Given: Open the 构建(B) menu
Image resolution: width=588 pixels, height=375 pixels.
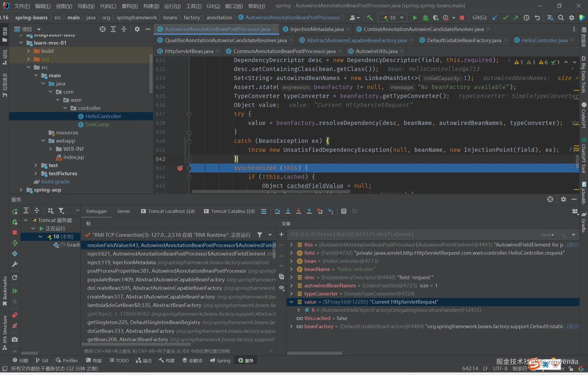Looking at the screenshot, I should [151, 6].
